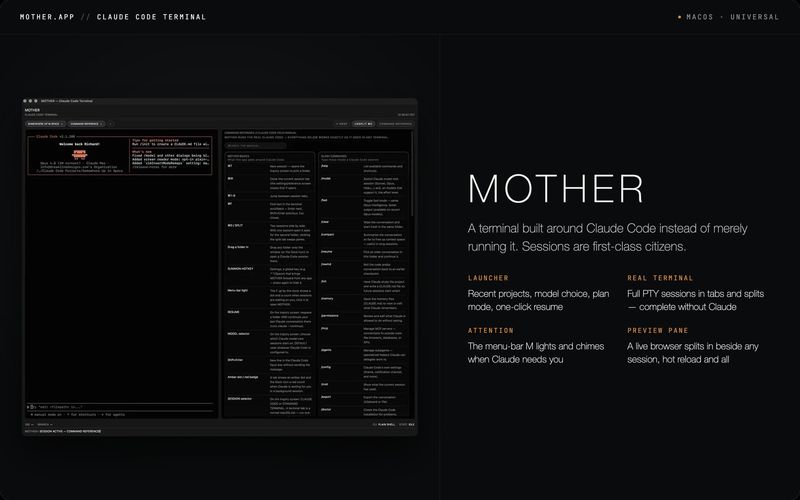
Task: Click the ⌘T shortcut row
Action: coord(270,168)
